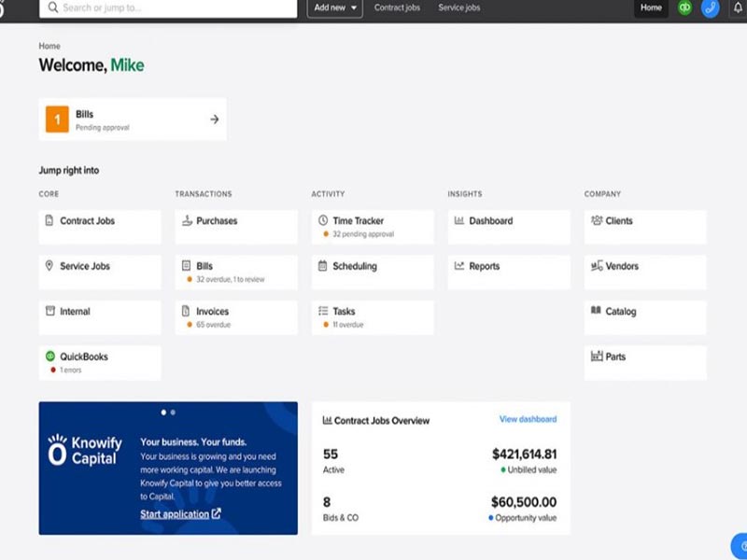Click the Tasks checklist icon
Image resolution: width=747 pixels, height=560 pixels.
(x=323, y=311)
